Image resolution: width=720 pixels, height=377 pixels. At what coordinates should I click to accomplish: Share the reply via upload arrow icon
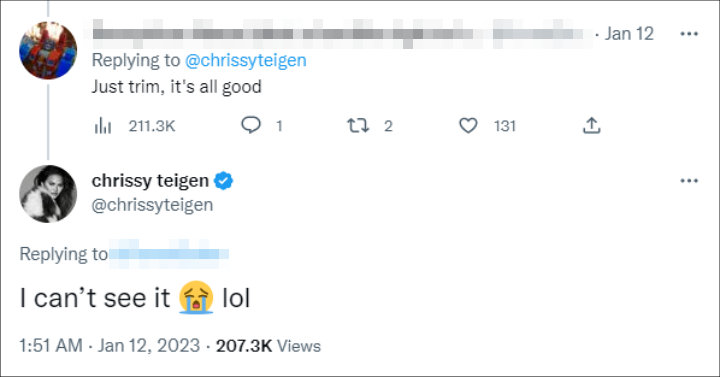591,125
